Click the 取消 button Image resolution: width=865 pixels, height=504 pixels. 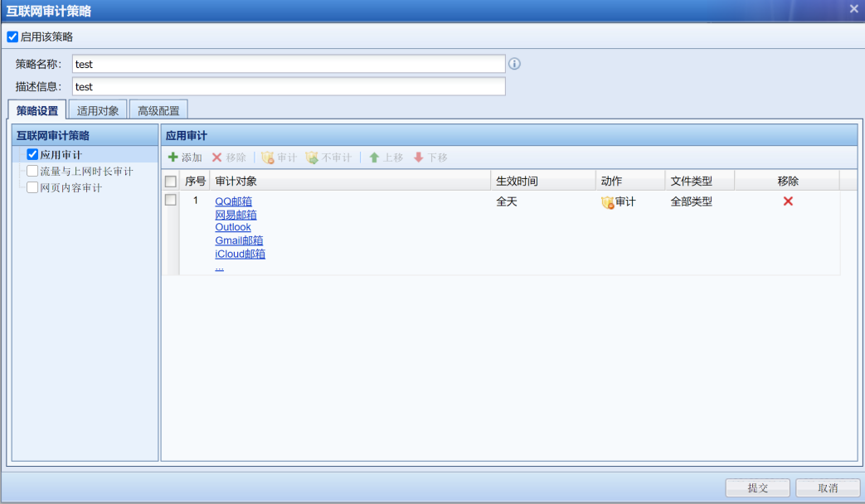[828, 487]
